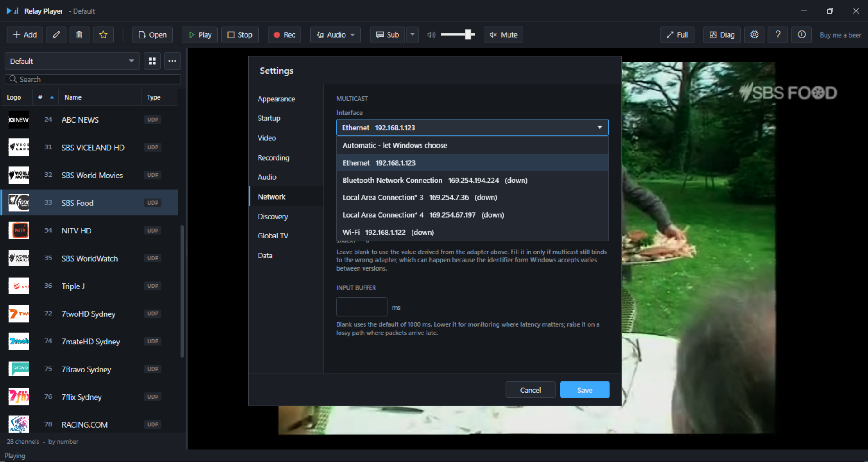Image resolution: width=868 pixels, height=462 pixels.
Task: Start playback with Play button
Action: [x=200, y=35]
